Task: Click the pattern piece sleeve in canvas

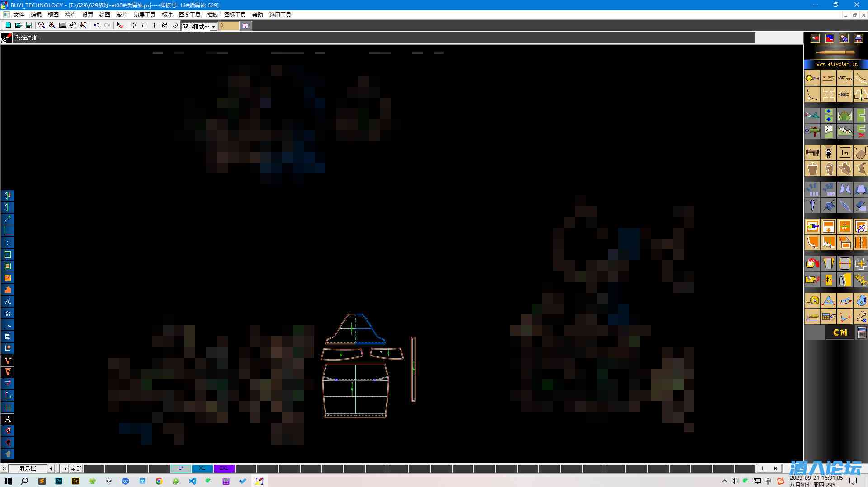Action: tap(356, 328)
